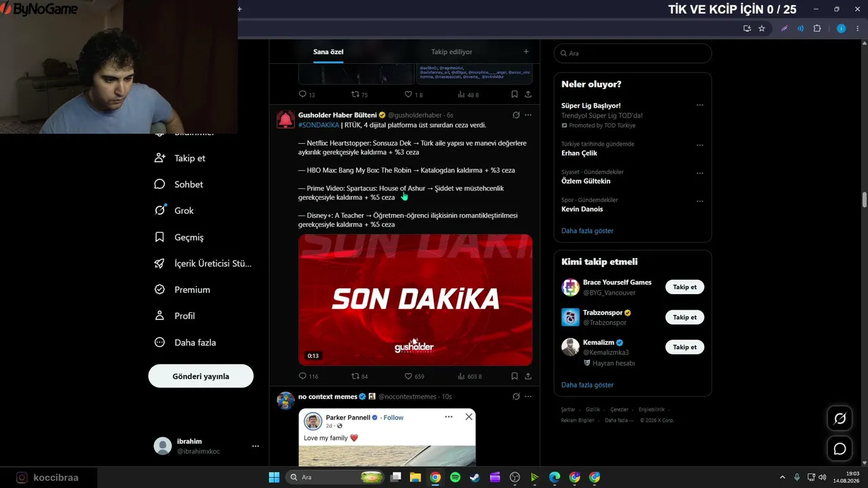This screenshot has width=868, height=488.
Task: Open the #SONDAKİKA hashtag link
Action: click(319, 125)
